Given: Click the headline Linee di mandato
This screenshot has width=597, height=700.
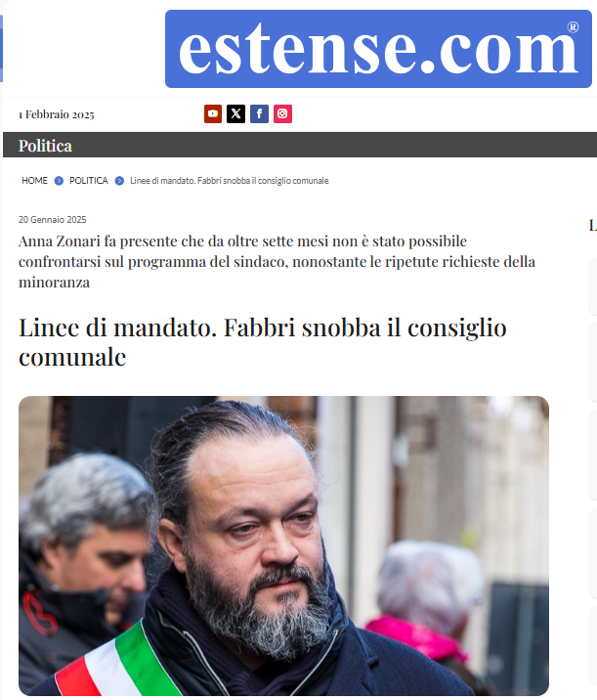Looking at the screenshot, I should click(x=263, y=341).
